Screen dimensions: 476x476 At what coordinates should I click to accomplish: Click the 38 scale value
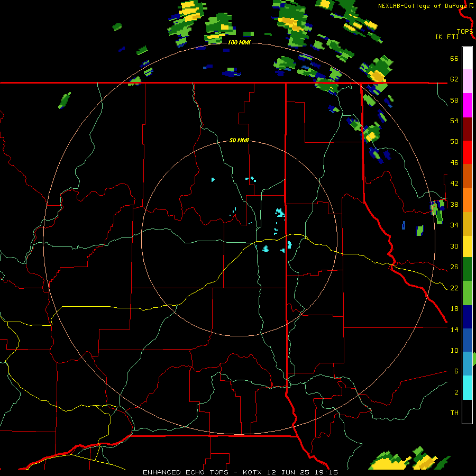point(454,204)
